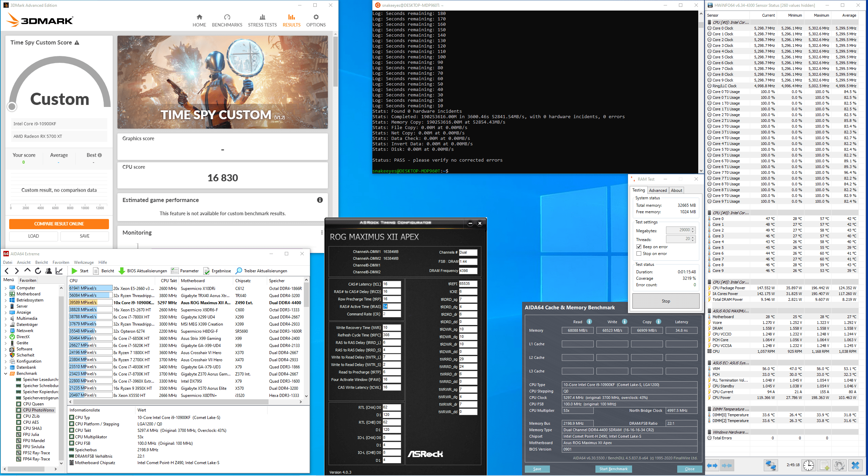The height and width of the screenshot is (476, 868).
Task: Expand the Datenbank node in AIDA64 tree
Action: click(x=5, y=367)
